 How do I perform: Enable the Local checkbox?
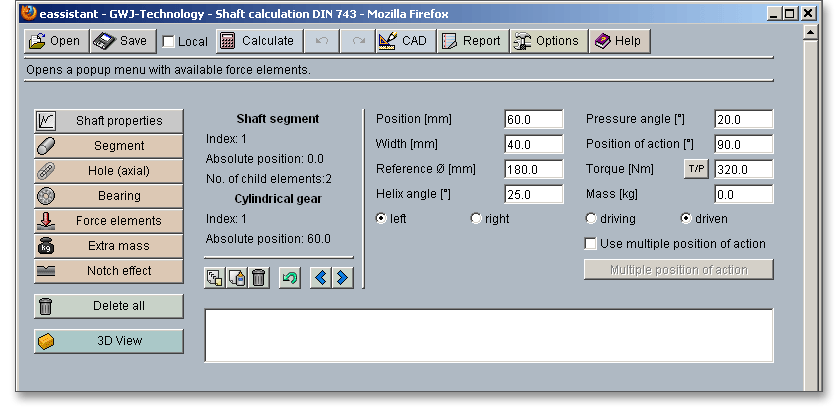click(169, 42)
